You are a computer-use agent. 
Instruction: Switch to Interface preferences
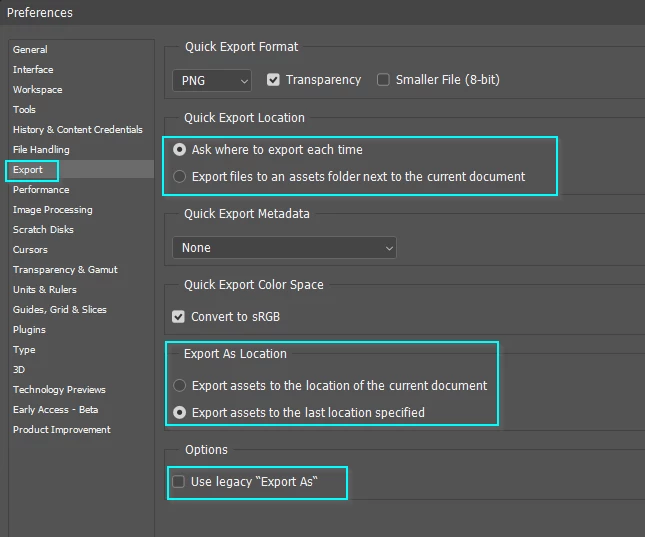tap(33, 70)
